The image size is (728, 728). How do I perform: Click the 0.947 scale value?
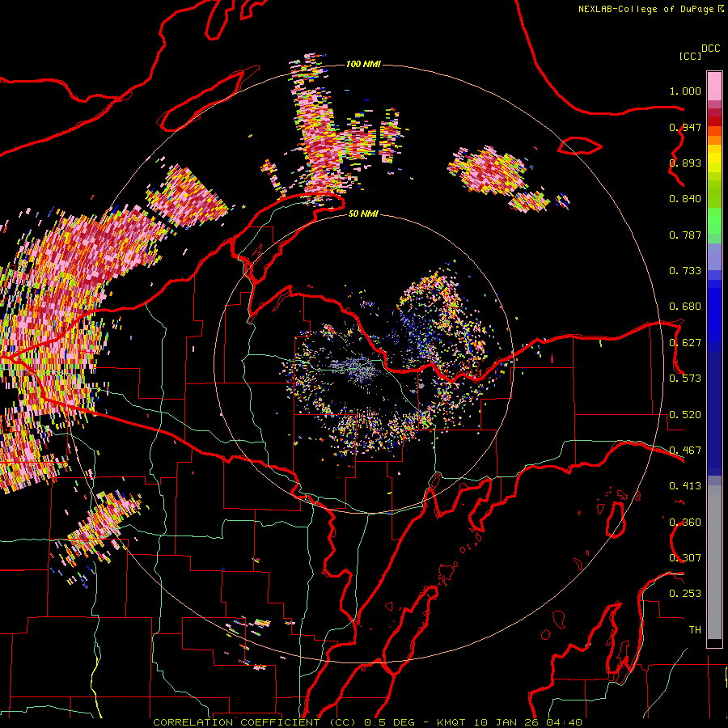click(685, 127)
